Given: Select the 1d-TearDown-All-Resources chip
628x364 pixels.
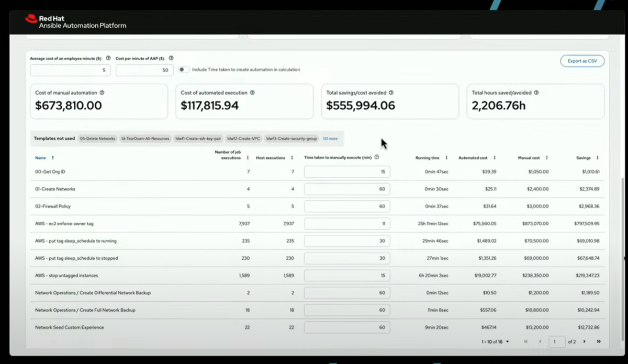Looking at the screenshot, I should [x=145, y=139].
